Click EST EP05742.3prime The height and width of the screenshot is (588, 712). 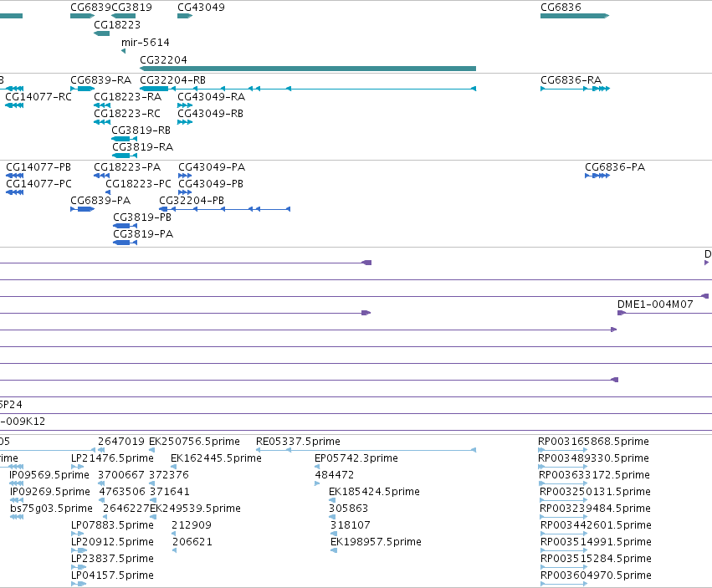coord(317,467)
